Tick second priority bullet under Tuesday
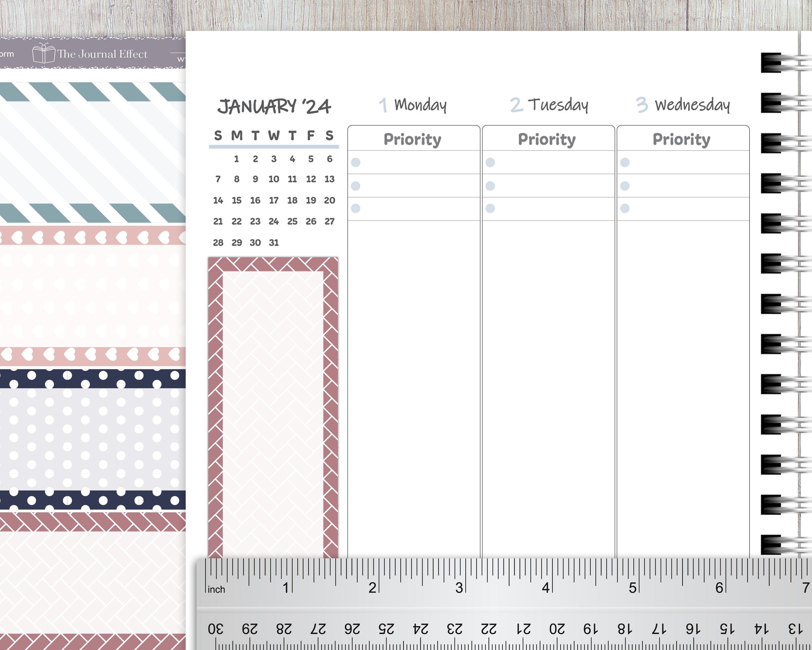Viewport: 812px width, 650px height. [x=490, y=186]
